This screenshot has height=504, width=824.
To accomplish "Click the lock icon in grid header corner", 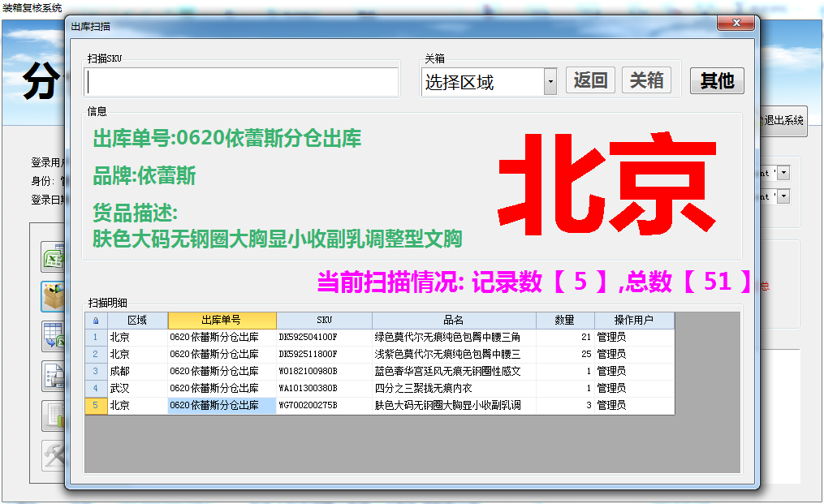I will tap(96, 321).
